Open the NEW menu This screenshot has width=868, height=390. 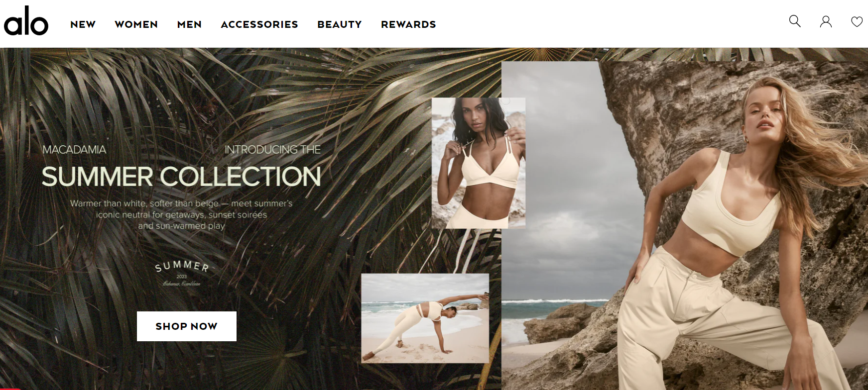click(x=83, y=24)
